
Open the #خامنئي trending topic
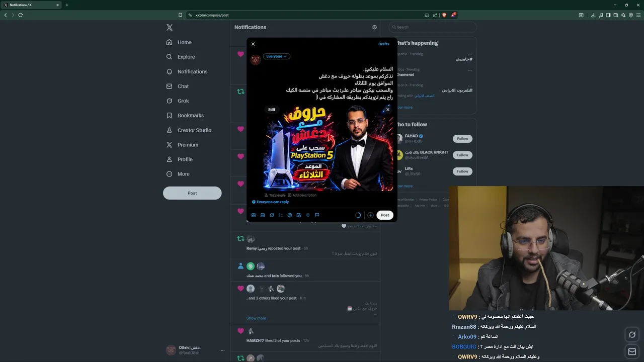coord(464,59)
